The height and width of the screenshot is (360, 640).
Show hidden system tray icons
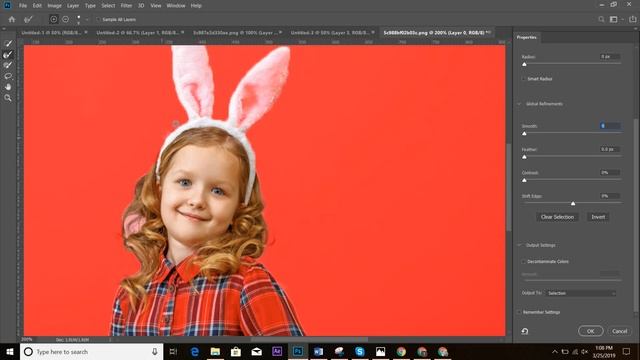(x=554, y=351)
